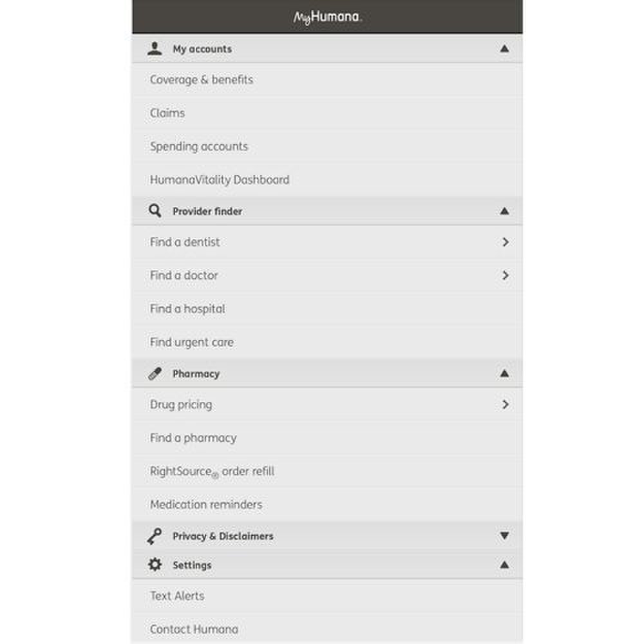The width and height of the screenshot is (644, 644).
Task: Click the MyHumana logo in header
Action: pyautogui.click(x=327, y=17)
